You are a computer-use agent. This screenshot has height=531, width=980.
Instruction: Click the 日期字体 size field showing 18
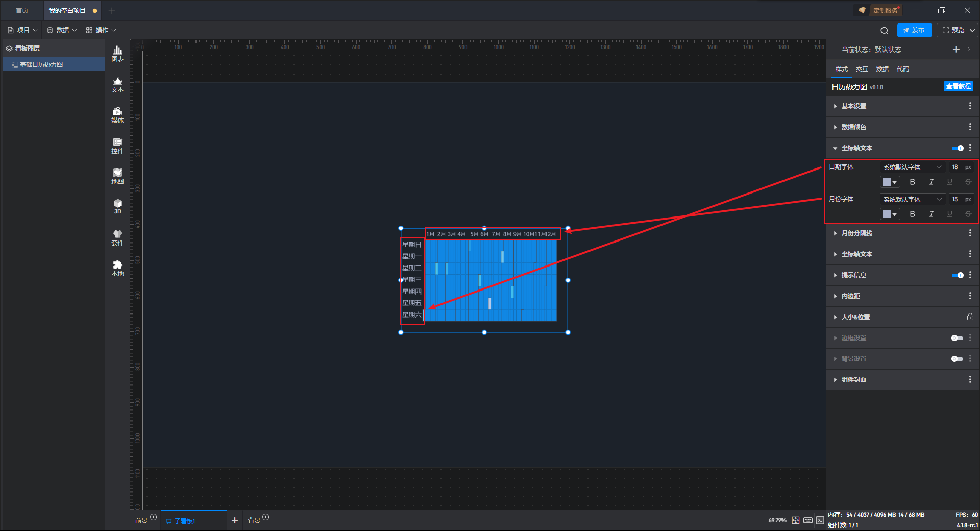961,167
